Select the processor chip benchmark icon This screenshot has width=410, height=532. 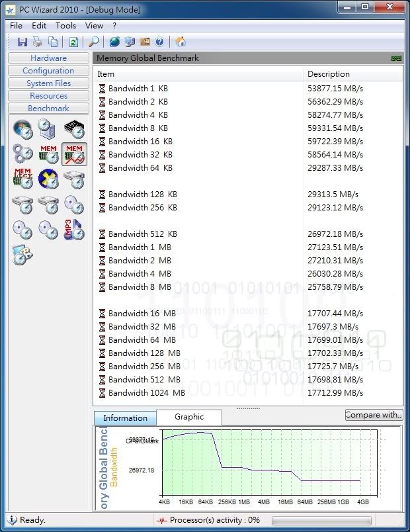click(x=74, y=129)
